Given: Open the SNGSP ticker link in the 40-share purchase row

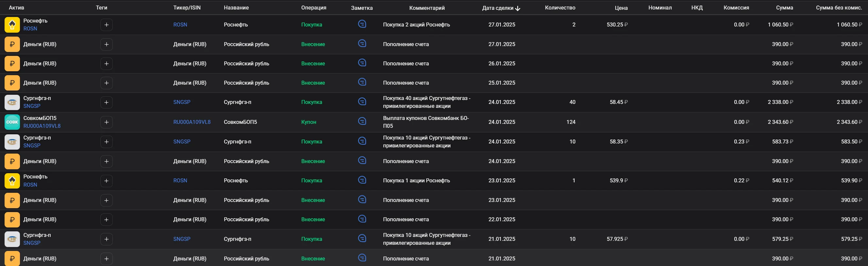Looking at the screenshot, I should click(182, 102).
